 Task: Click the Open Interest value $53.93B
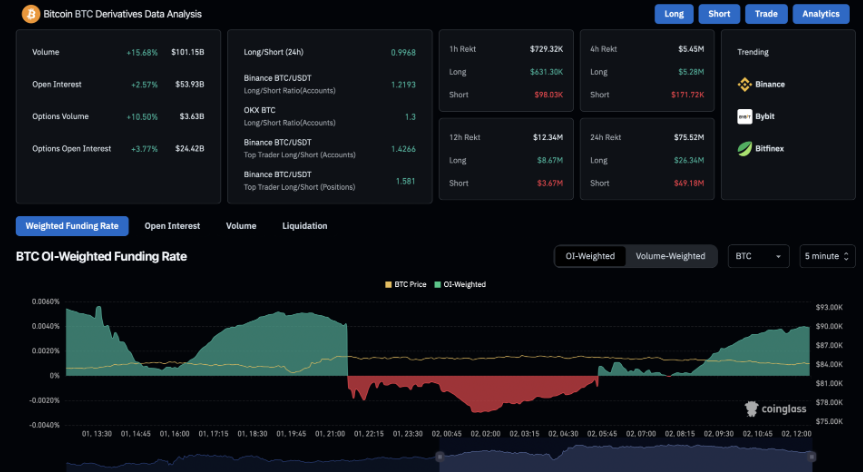pos(190,84)
